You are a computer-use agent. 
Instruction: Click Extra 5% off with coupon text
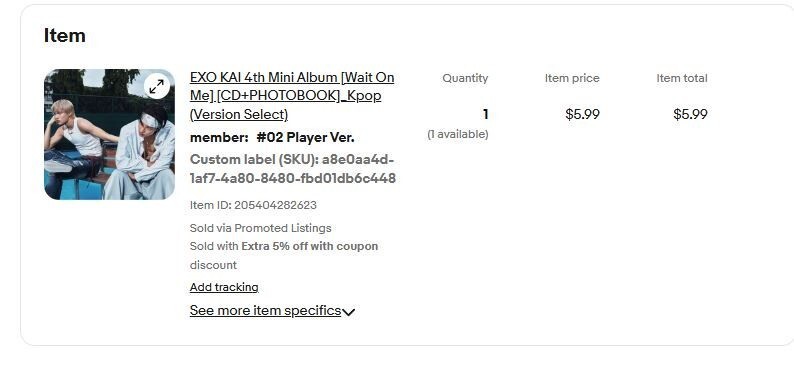(x=309, y=247)
